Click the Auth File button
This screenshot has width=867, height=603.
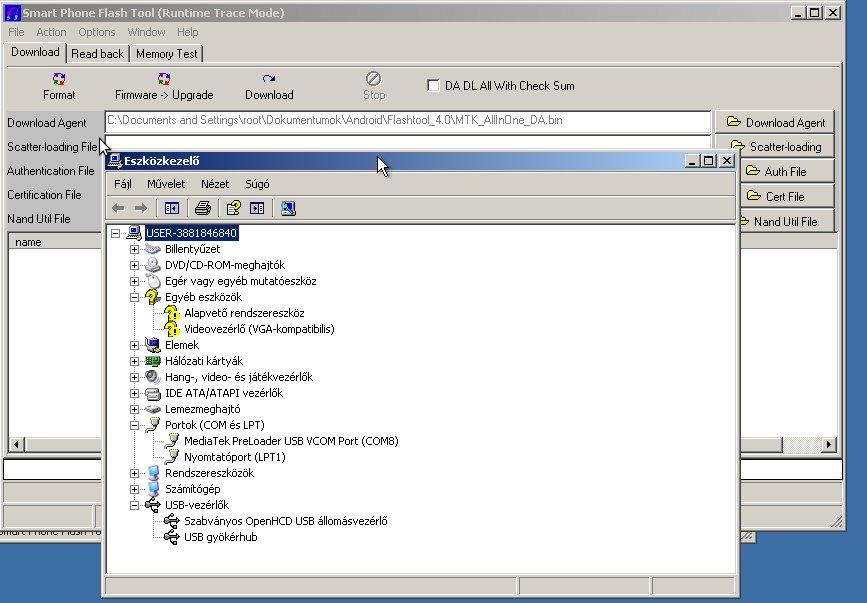click(785, 171)
